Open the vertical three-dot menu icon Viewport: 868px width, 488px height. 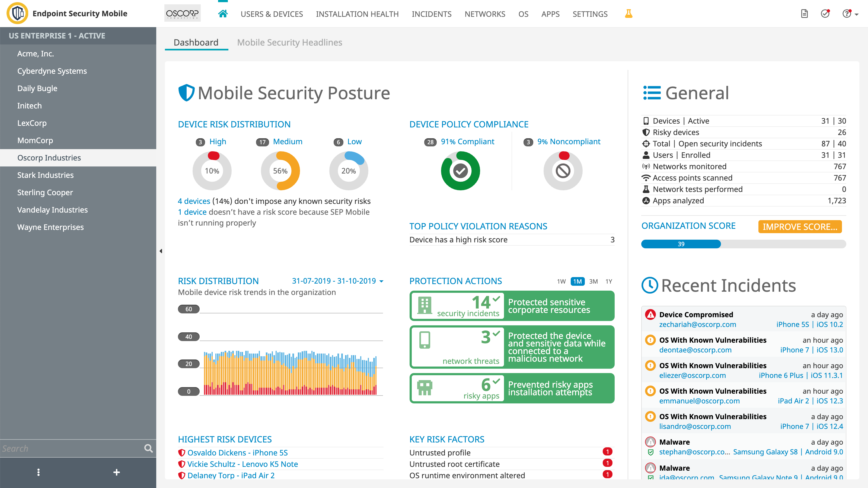[39, 472]
